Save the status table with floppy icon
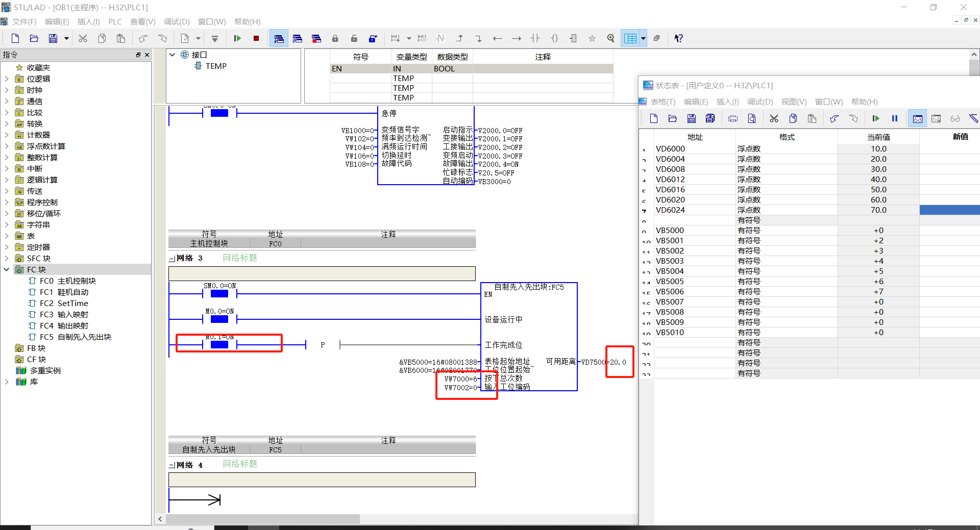This screenshot has height=530, width=980. point(691,118)
